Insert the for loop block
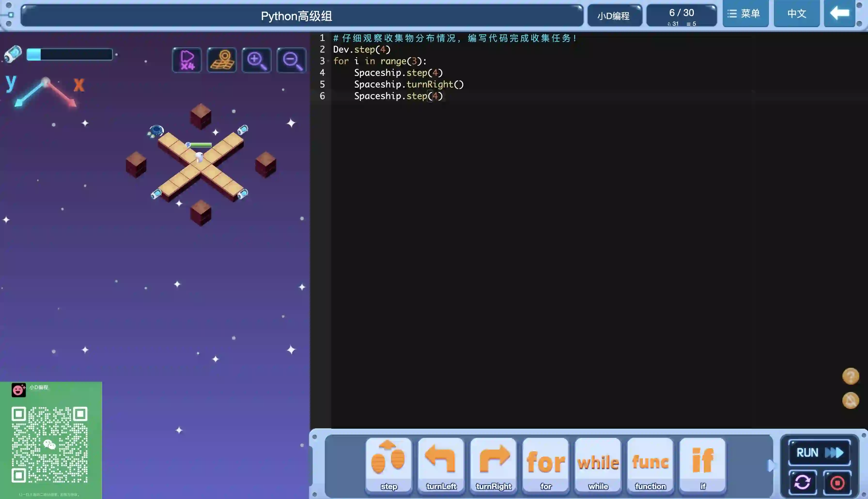868x499 pixels. coord(546,464)
